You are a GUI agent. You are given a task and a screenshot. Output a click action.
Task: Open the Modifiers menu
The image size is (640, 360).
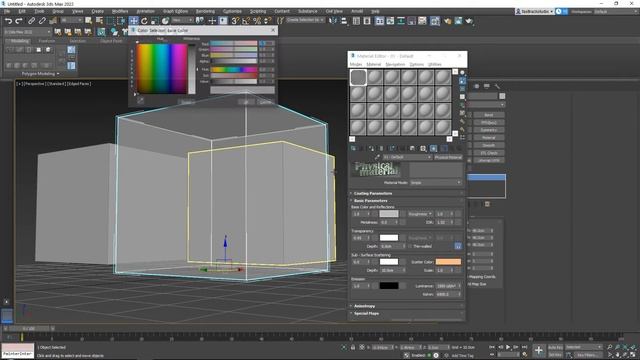(120, 11)
